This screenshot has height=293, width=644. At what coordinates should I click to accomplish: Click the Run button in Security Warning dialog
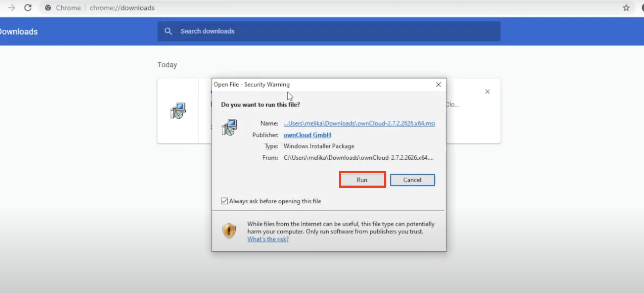click(x=362, y=180)
